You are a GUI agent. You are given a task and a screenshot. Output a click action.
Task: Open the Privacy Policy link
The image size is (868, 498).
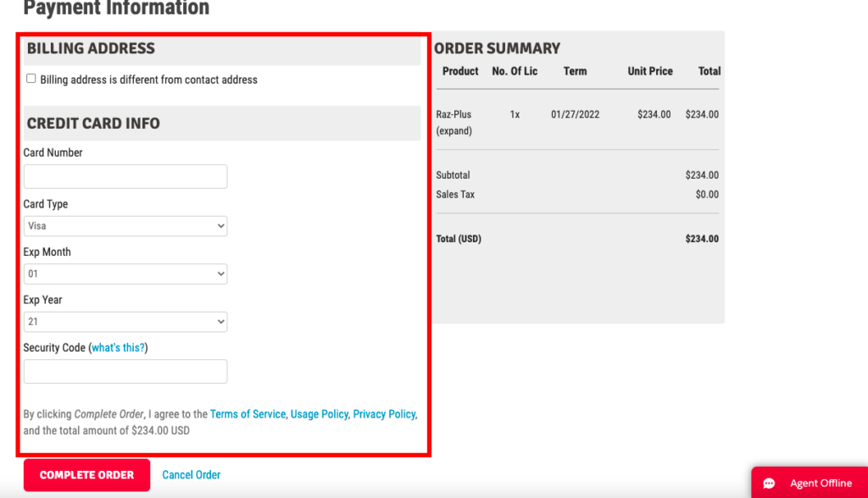click(384, 414)
